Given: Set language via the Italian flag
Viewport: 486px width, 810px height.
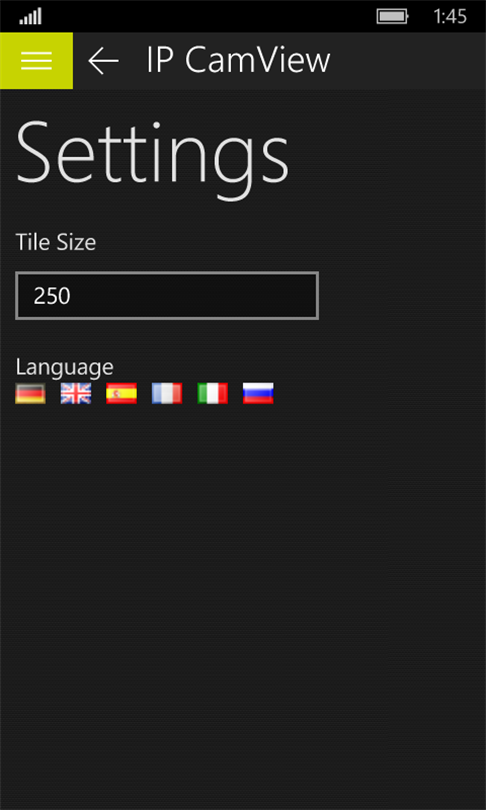Looking at the screenshot, I should [x=212, y=394].
